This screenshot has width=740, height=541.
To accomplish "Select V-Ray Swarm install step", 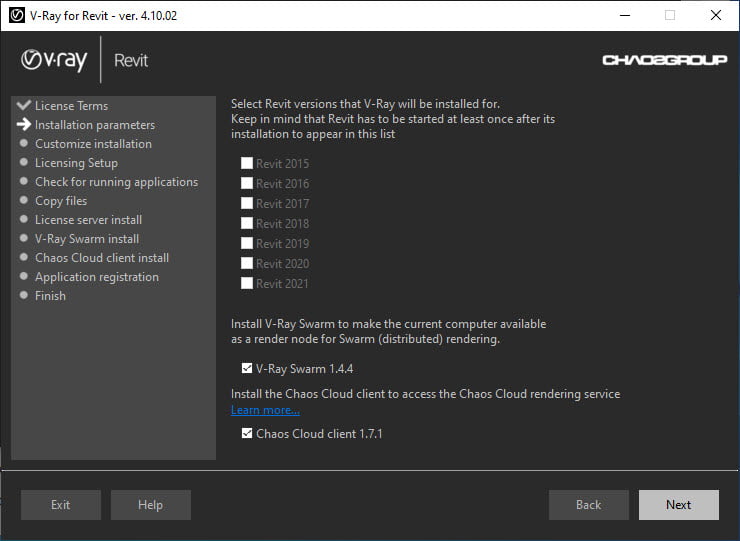I will click(x=87, y=239).
